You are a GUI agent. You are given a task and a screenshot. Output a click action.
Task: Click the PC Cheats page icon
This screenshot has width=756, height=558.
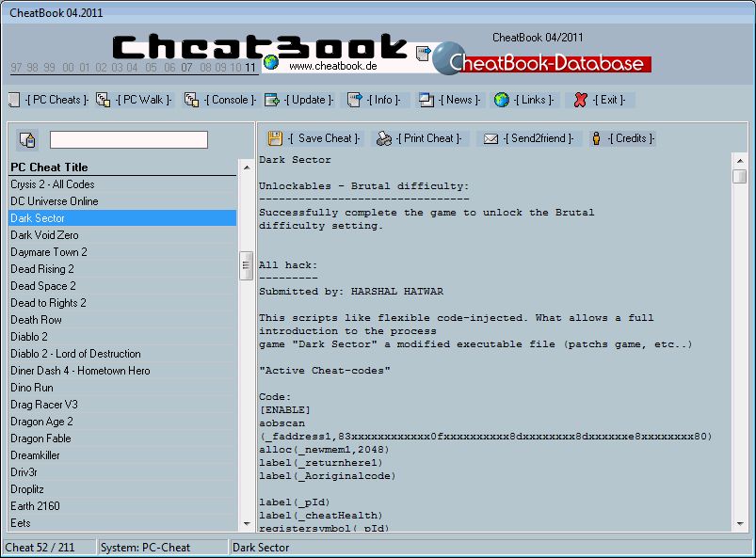click(14, 100)
